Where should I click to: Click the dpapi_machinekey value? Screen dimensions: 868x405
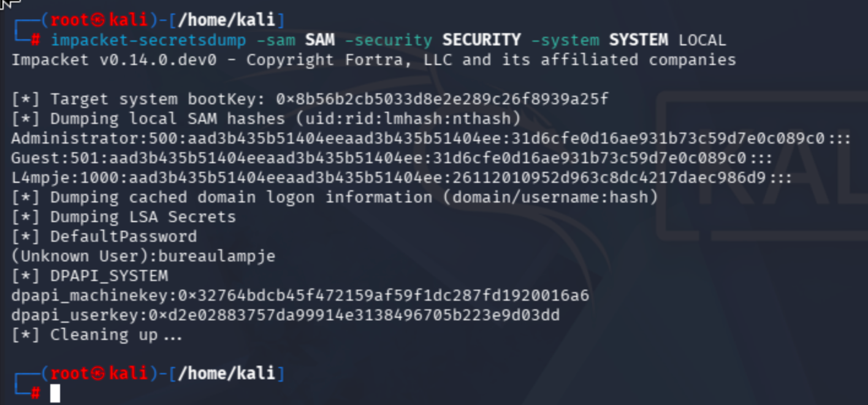click(x=383, y=296)
